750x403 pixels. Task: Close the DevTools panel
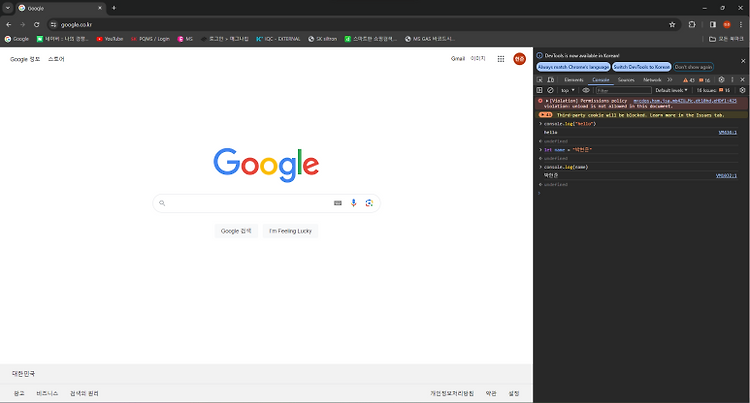742,80
